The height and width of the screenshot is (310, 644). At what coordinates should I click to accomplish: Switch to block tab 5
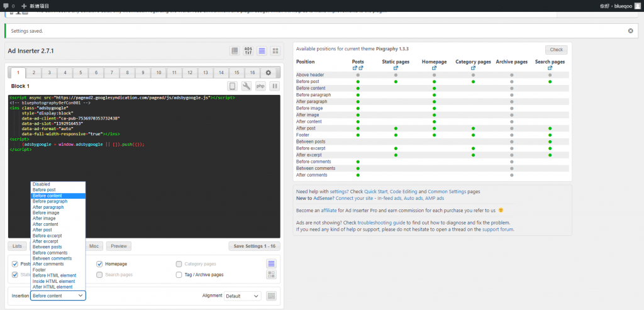point(80,73)
